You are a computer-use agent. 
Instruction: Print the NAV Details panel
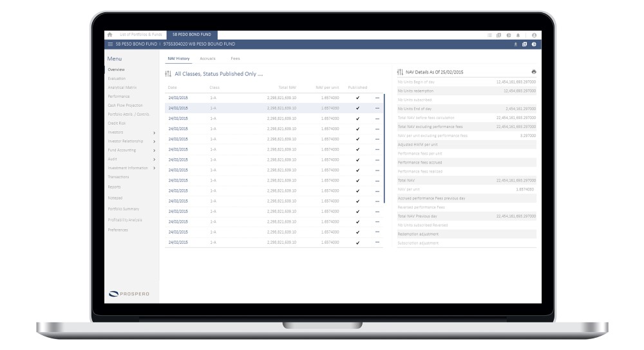(533, 72)
